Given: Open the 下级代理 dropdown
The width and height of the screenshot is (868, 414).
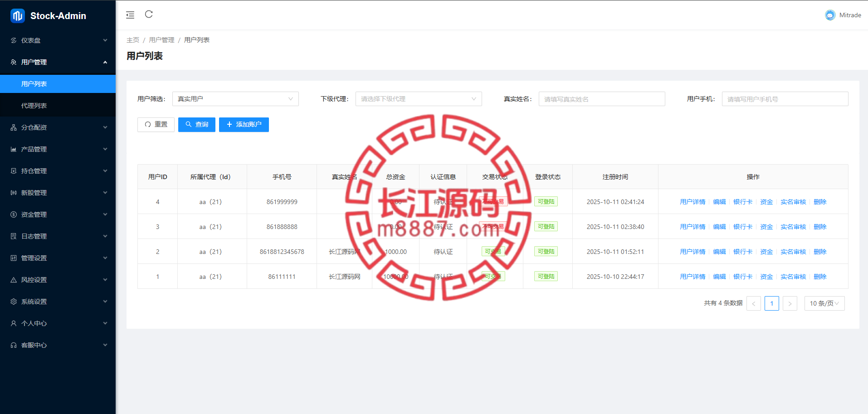Looking at the screenshot, I should (x=419, y=99).
